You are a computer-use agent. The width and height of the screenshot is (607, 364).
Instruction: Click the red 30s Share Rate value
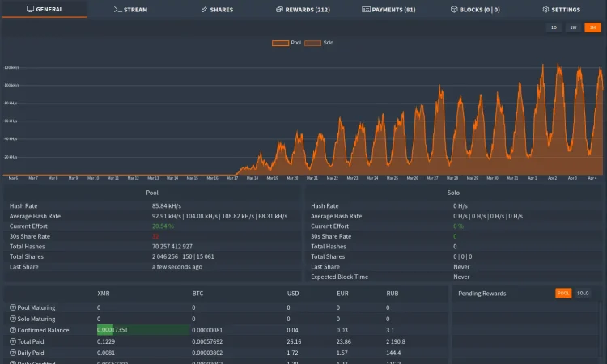coord(155,236)
